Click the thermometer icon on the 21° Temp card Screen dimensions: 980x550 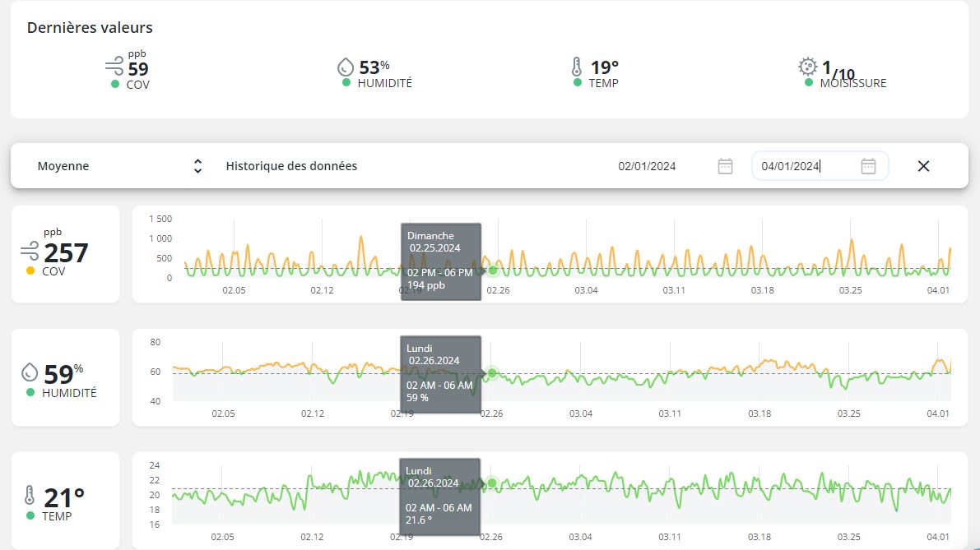[x=30, y=495]
